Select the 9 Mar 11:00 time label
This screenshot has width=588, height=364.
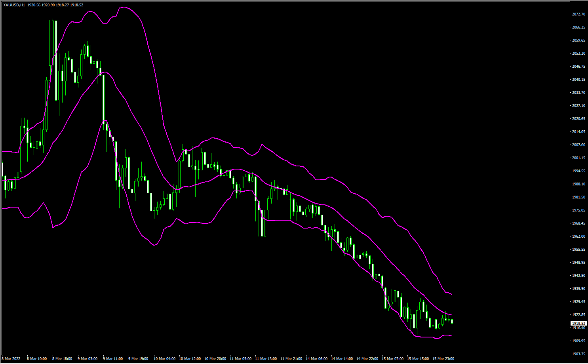pyautogui.click(x=113, y=359)
